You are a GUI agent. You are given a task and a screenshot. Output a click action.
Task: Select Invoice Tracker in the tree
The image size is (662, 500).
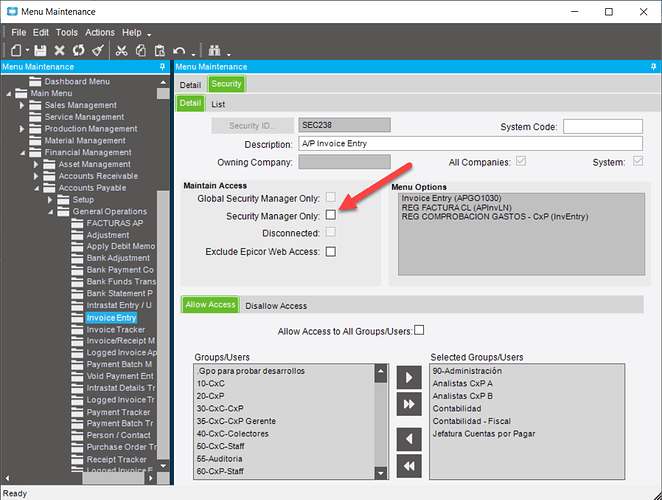116,330
